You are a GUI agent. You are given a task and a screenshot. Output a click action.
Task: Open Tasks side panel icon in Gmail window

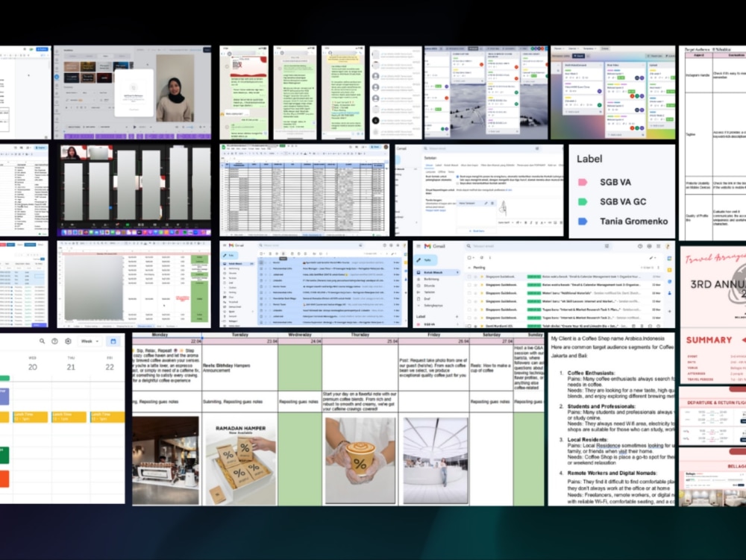669,281
